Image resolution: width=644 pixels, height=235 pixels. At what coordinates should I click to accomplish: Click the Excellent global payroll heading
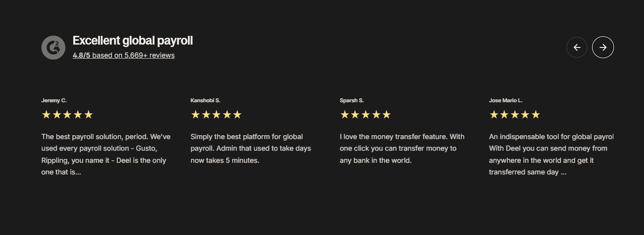(x=133, y=41)
